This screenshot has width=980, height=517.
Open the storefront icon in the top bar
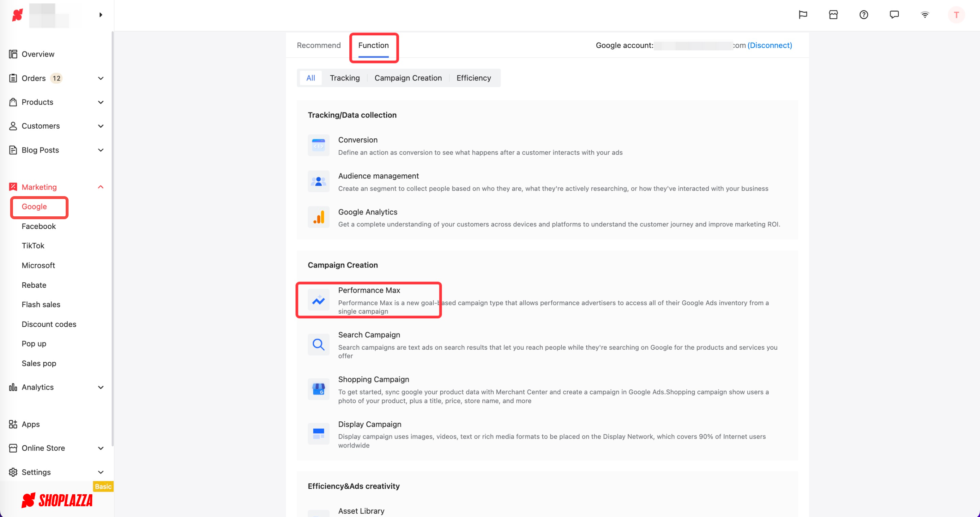coord(833,15)
